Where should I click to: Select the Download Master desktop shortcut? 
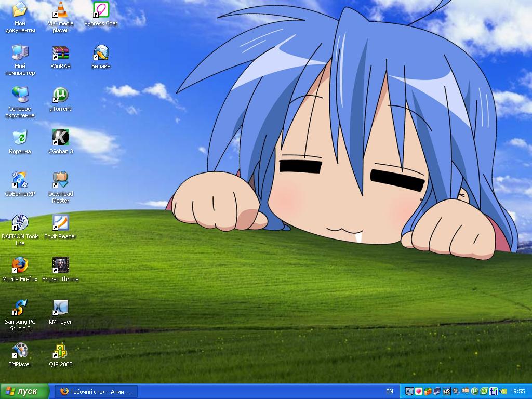(x=60, y=188)
